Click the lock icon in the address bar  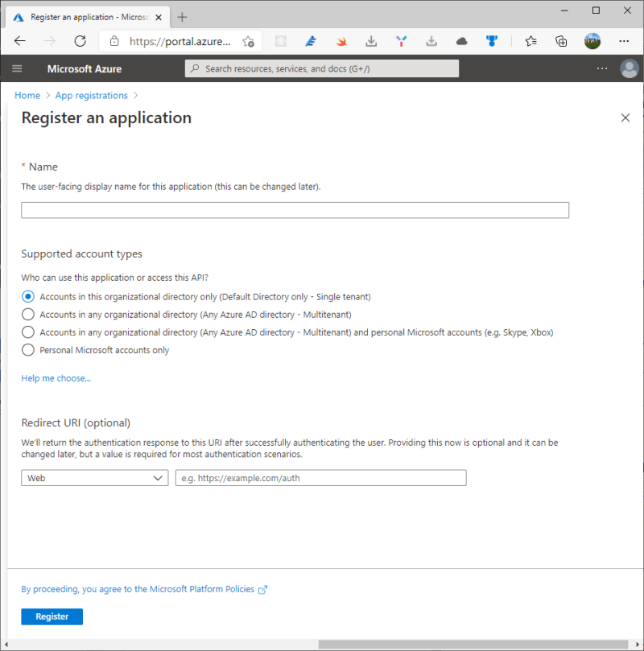tap(114, 41)
